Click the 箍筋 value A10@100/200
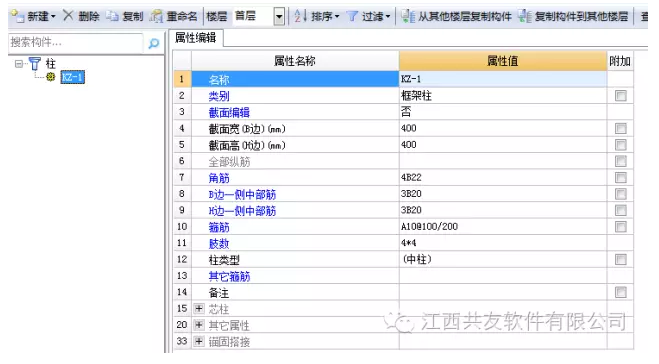659x364 pixels. (x=503, y=227)
